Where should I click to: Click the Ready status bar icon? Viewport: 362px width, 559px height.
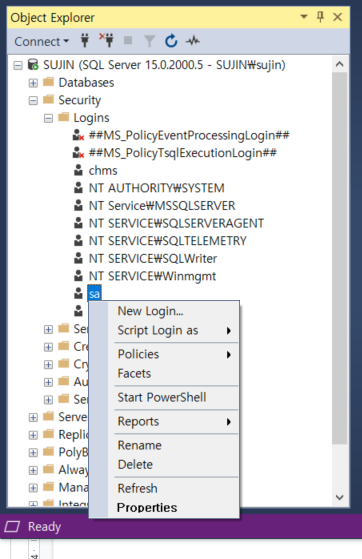pyautogui.click(x=12, y=527)
